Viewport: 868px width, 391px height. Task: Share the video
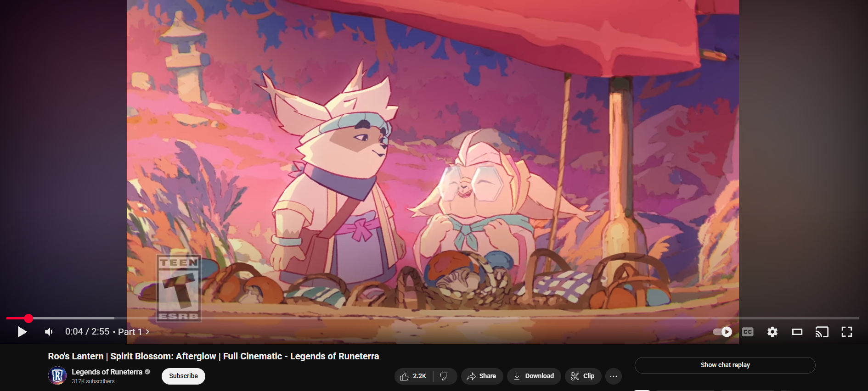coord(482,376)
